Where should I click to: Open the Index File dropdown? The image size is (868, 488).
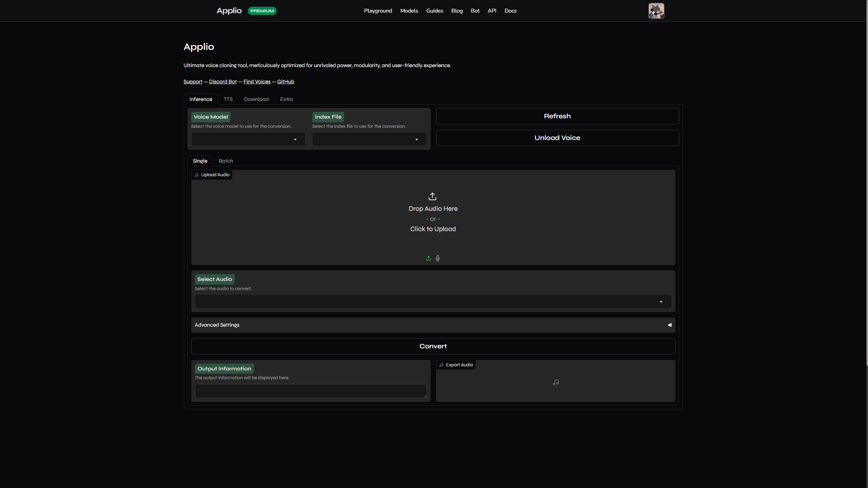click(369, 139)
